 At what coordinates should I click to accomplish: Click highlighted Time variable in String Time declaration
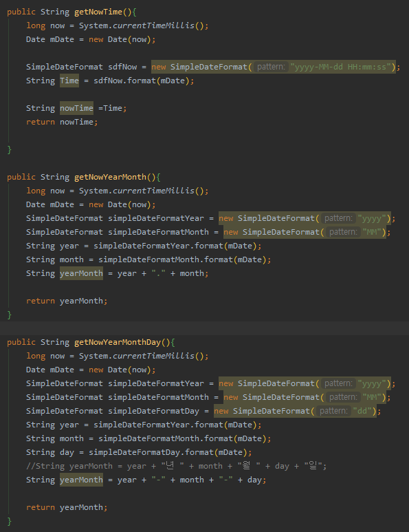pyautogui.click(x=69, y=81)
